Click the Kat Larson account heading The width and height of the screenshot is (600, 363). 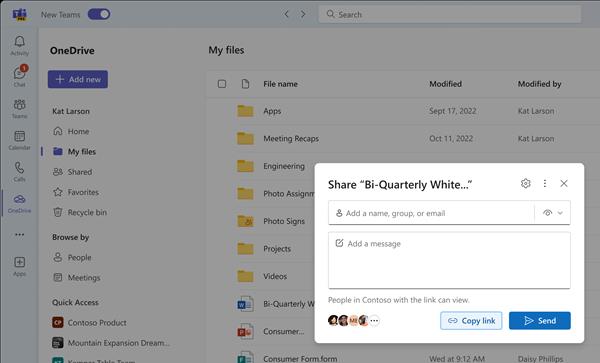coord(71,111)
